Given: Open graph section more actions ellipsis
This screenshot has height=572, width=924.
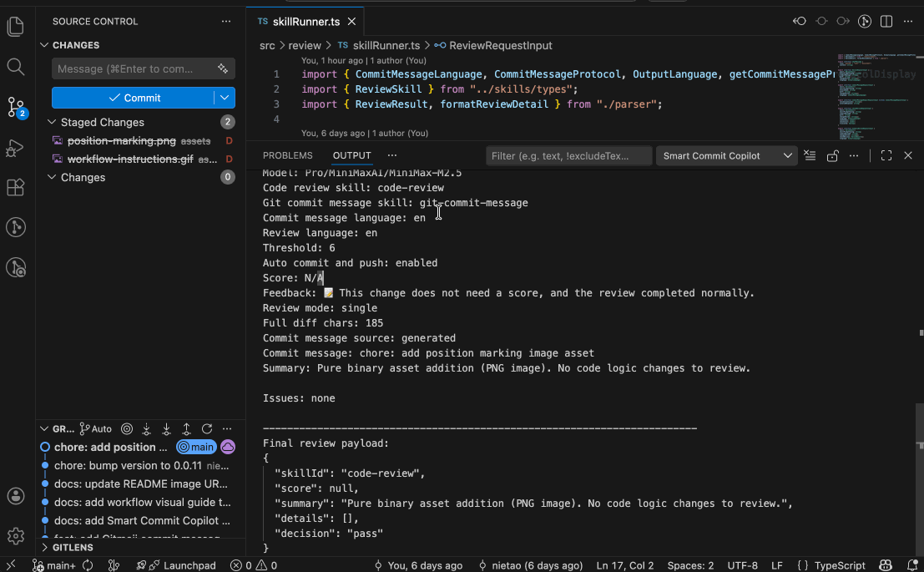Looking at the screenshot, I should 227,428.
